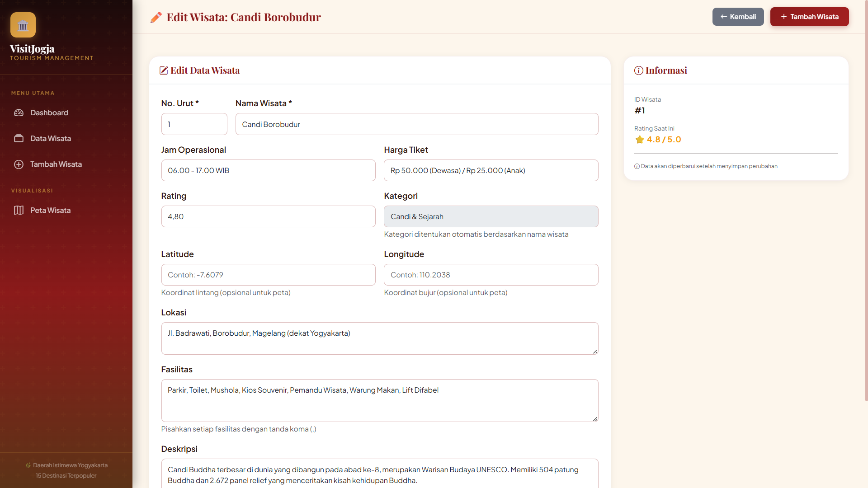Click the Dashboard speedometer icon

click(x=19, y=113)
